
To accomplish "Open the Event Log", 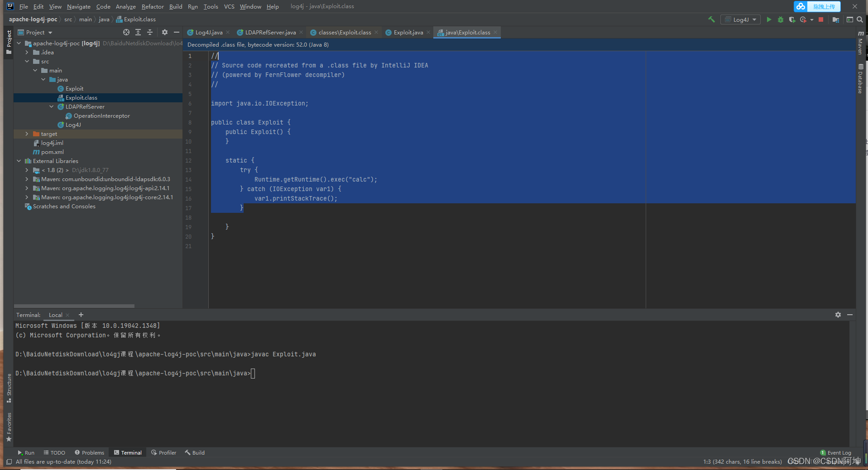I will (x=835, y=453).
